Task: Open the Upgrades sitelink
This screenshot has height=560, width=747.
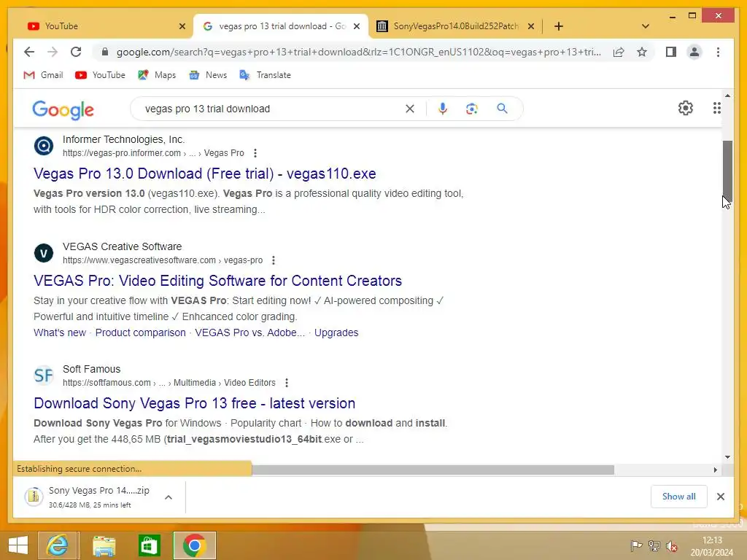Action: [336, 332]
